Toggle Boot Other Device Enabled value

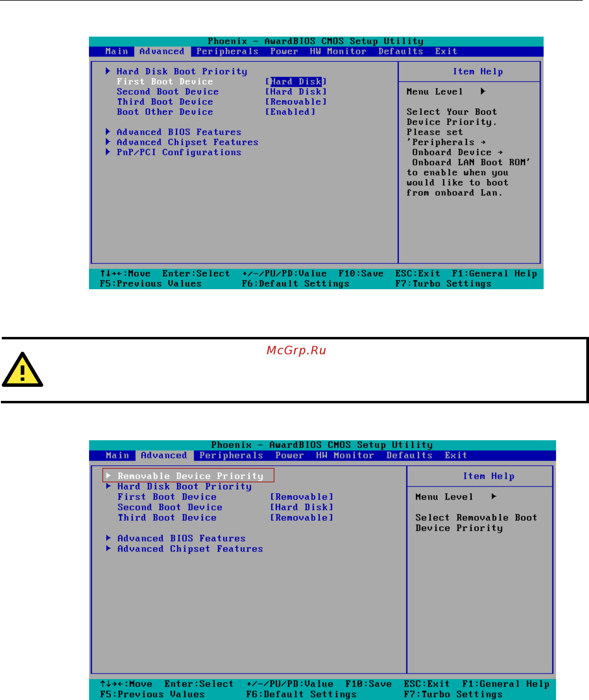[x=290, y=112]
